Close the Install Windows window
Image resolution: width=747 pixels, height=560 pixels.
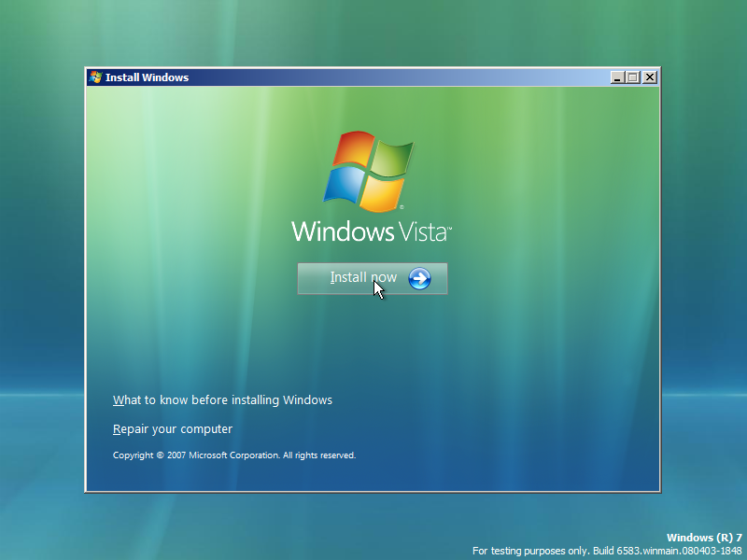[649, 77]
